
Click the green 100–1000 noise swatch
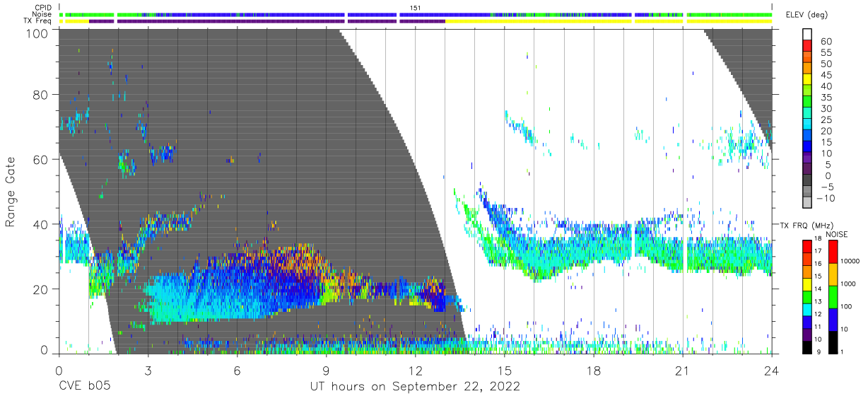(x=832, y=296)
